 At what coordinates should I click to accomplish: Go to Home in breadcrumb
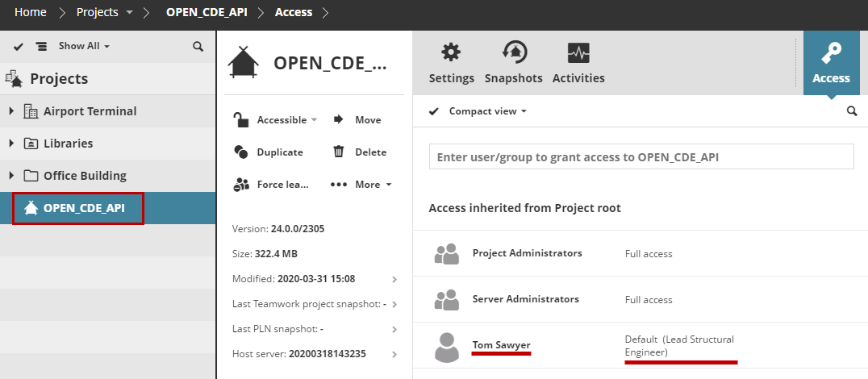pos(31,12)
